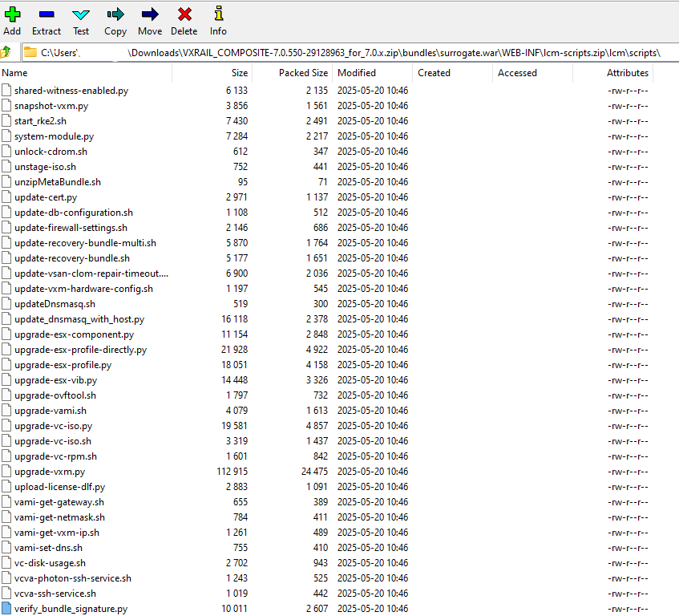Select update-cert.py file row

pos(46,197)
